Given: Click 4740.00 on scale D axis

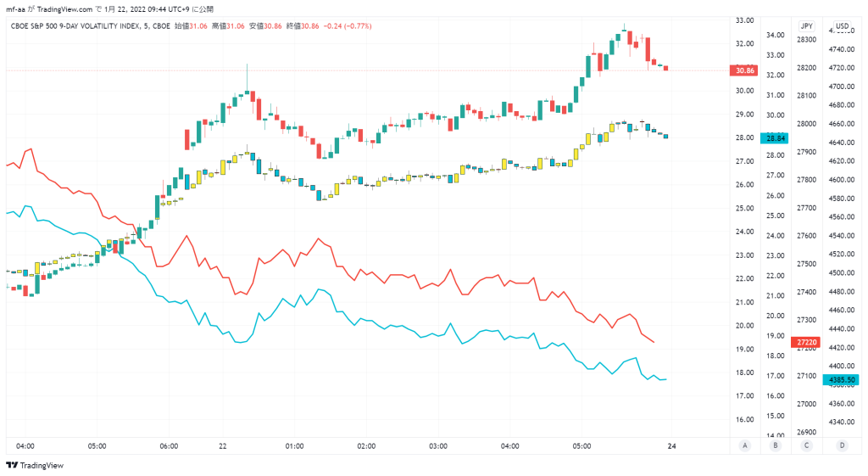Looking at the screenshot, I should 842,49.
